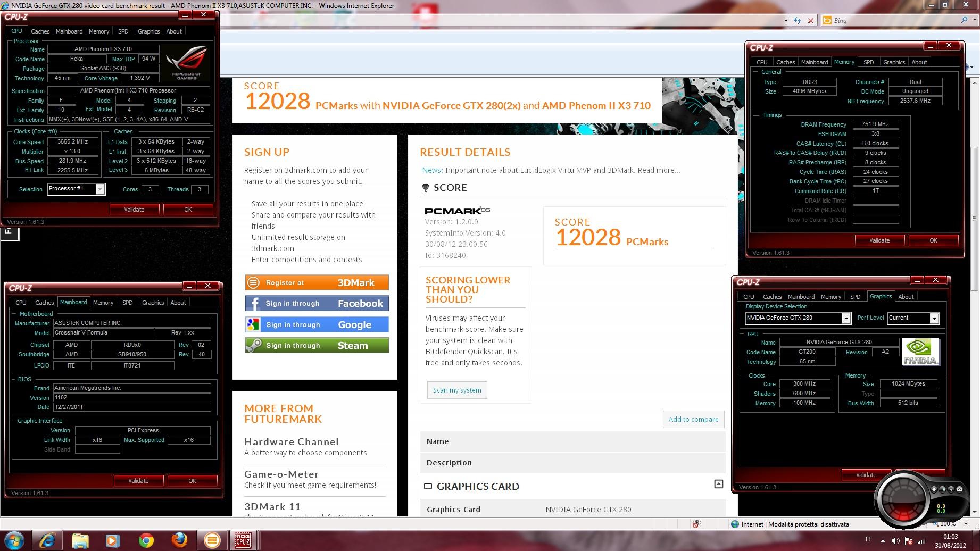Viewport: 980px width, 551px height.
Task: Click the trophy icon beside SCORE heading
Action: click(x=426, y=188)
